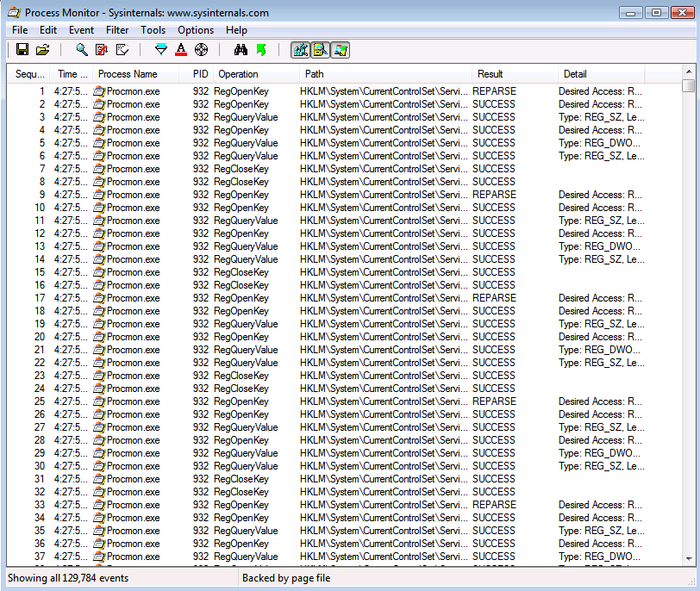Click Procmon.exe icon in sequence row 25

point(99,401)
